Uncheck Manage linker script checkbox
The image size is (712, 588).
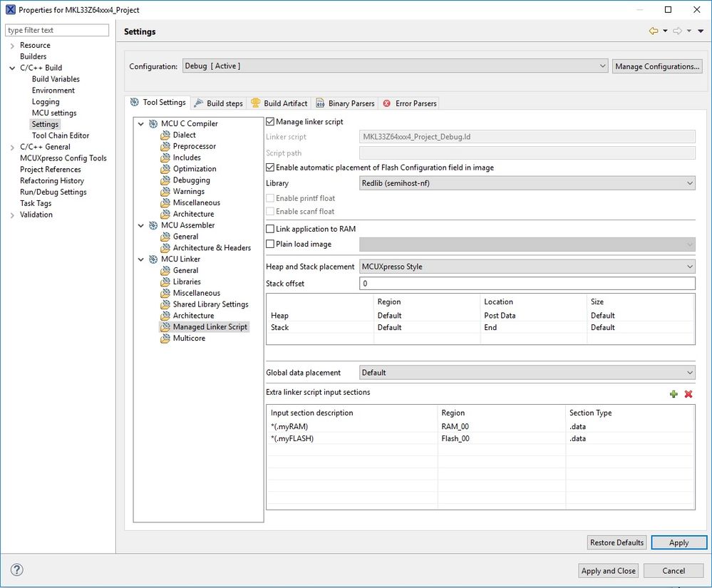pyautogui.click(x=270, y=122)
